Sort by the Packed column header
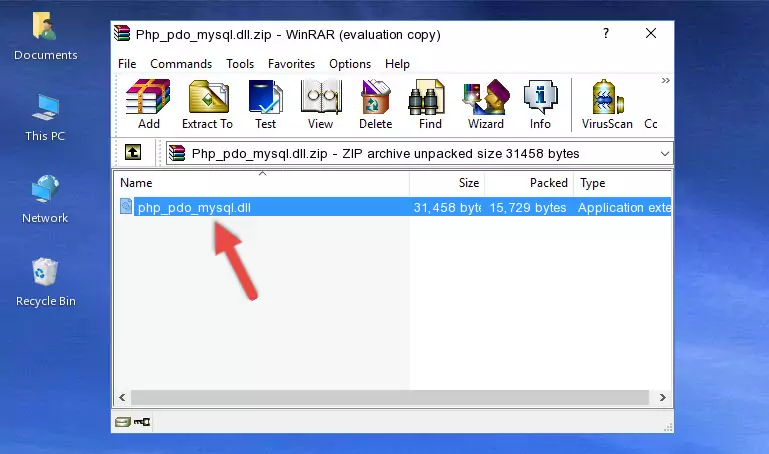Viewport: 769px width, 454px height. coord(529,183)
